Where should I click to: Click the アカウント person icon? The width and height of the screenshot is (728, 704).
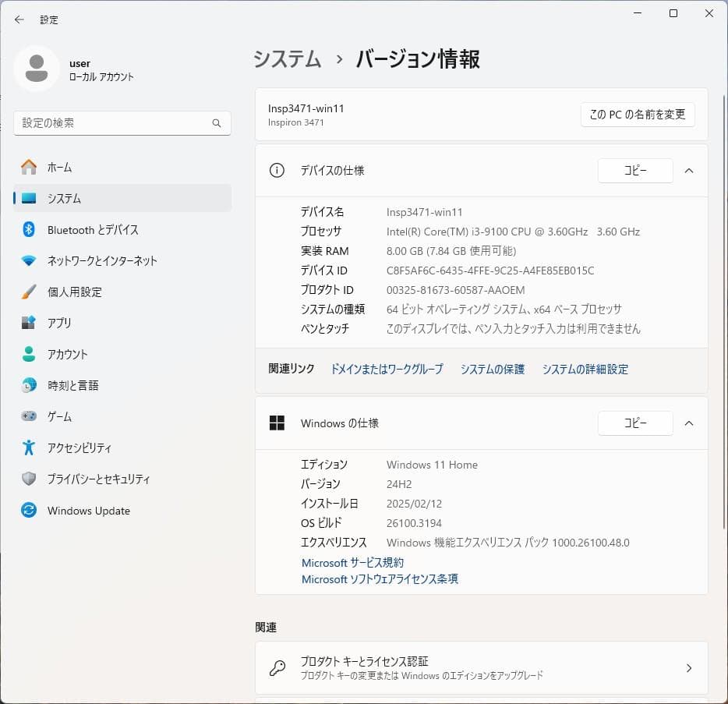click(x=29, y=354)
